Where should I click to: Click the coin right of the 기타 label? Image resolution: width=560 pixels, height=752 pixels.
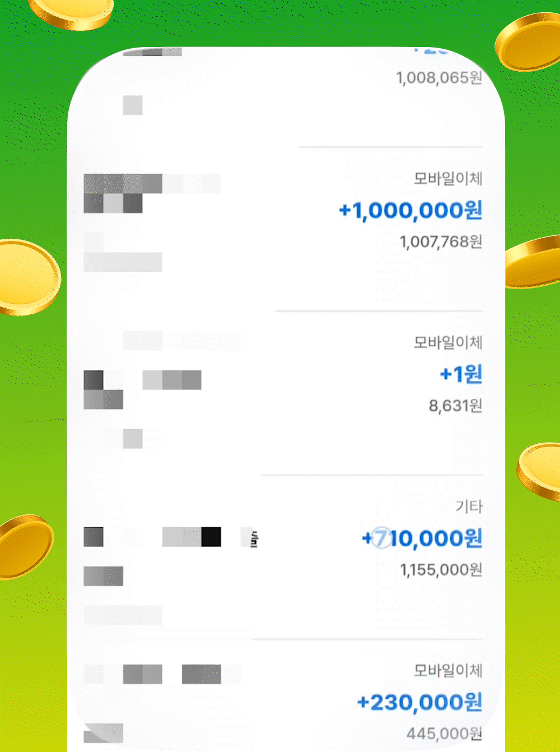click(x=539, y=471)
